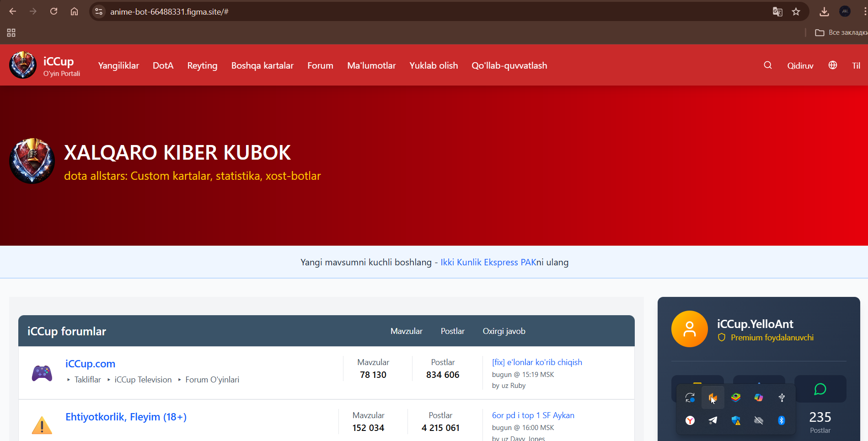Open the Ma'lumotlar menu item
Image resolution: width=868 pixels, height=441 pixels.
(371, 65)
